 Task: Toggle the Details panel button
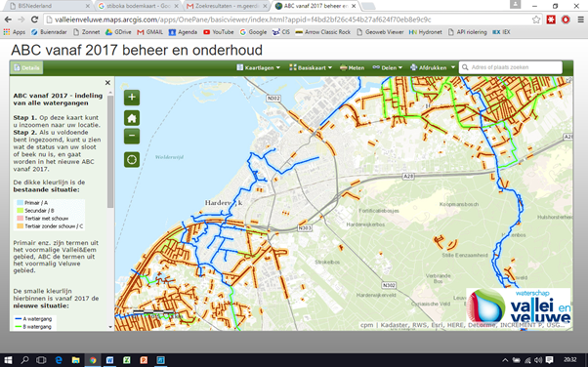tap(26, 68)
